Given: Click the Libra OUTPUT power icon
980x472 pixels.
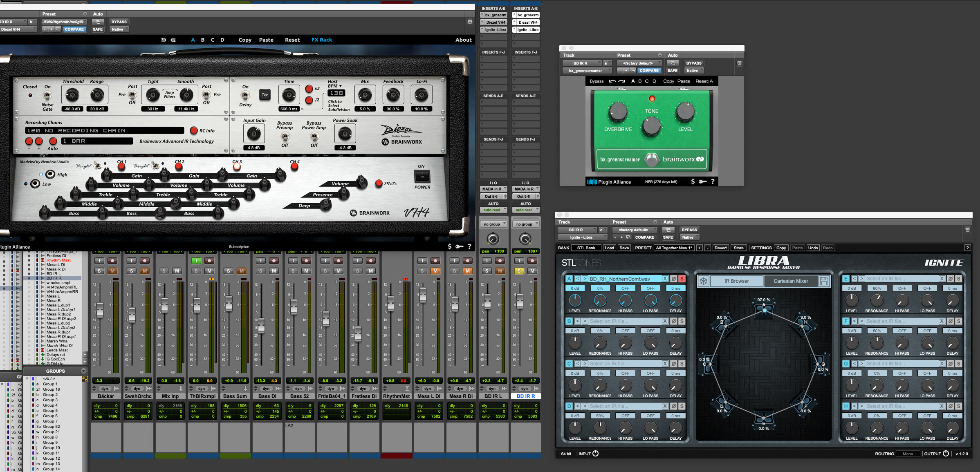Looking at the screenshot, I should [x=946, y=454].
